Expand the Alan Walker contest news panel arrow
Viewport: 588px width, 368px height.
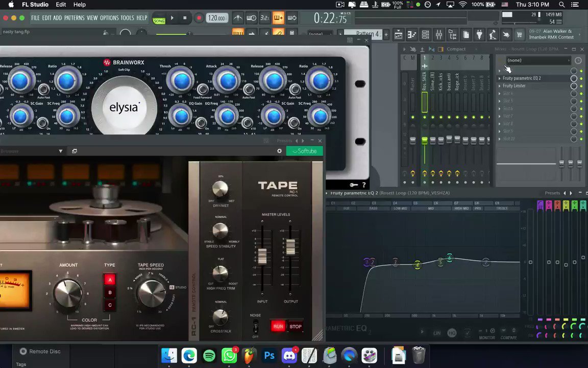tap(580, 35)
